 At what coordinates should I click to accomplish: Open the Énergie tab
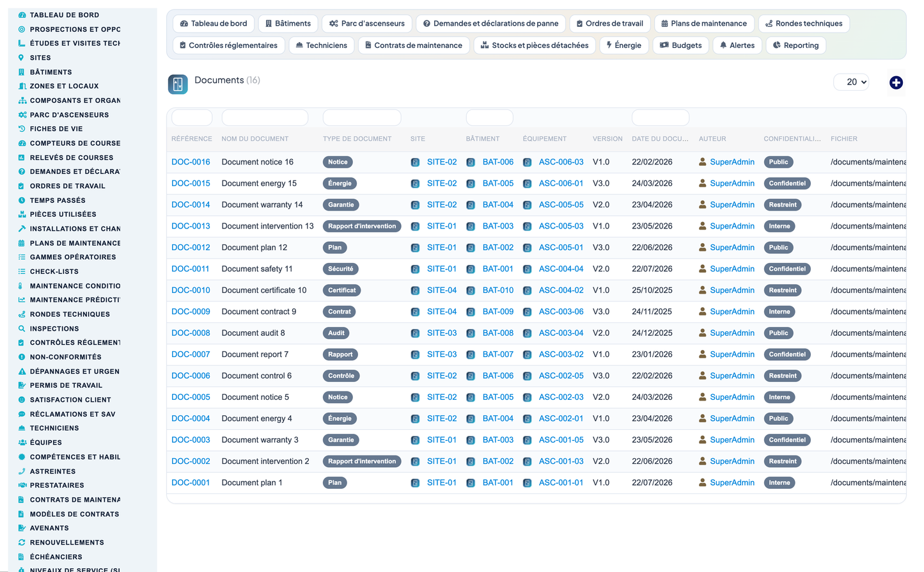[624, 45]
